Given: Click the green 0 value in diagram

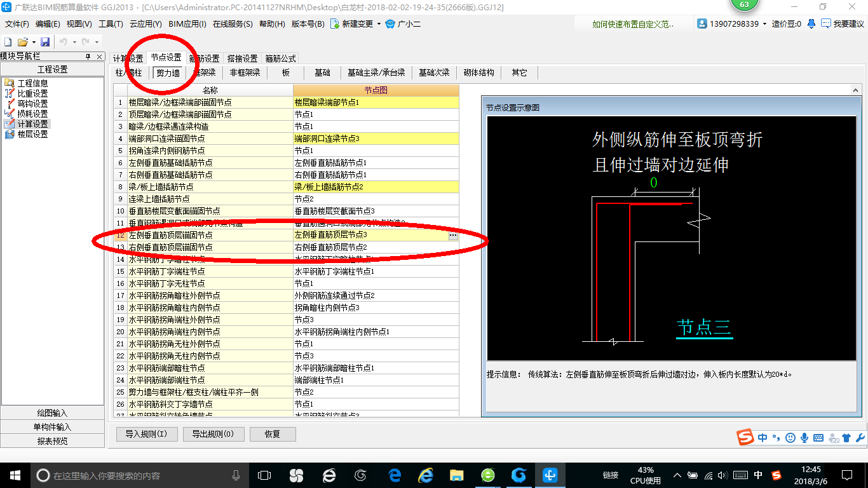Looking at the screenshot, I should (x=653, y=182).
